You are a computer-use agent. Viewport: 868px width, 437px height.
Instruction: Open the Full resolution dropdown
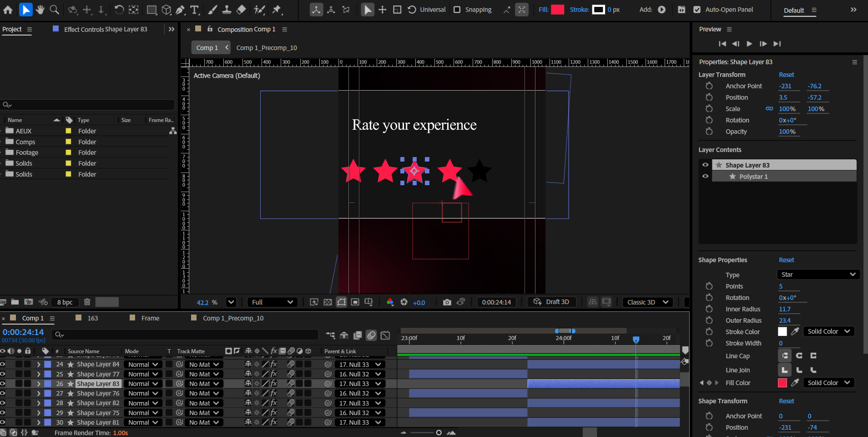[x=272, y=302]
